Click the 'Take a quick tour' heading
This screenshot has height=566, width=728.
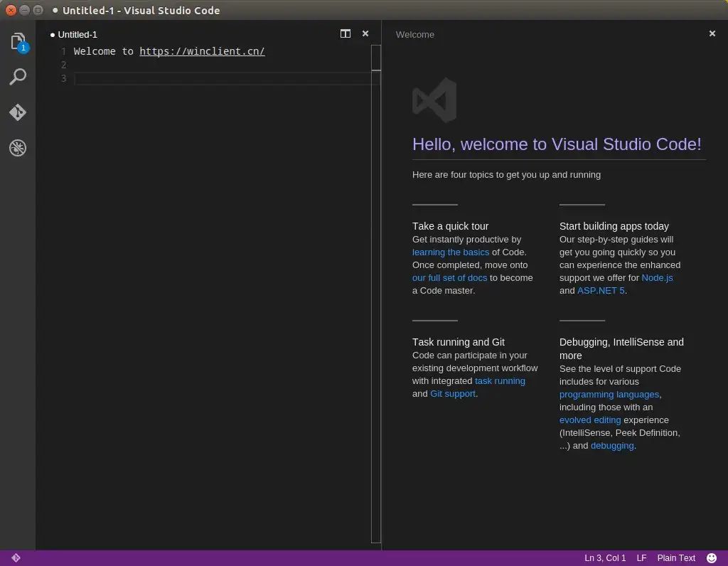[x=450, y=226]
